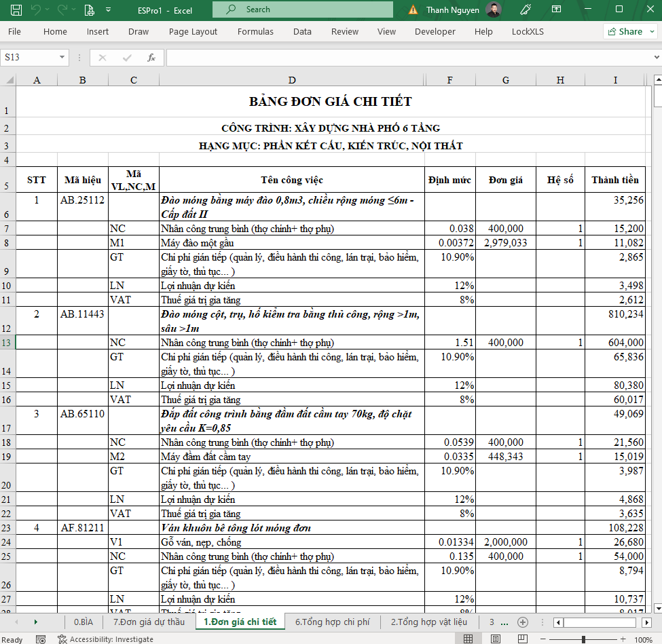Click the Search box in title bar
The image size is (662, 644).
302,10
